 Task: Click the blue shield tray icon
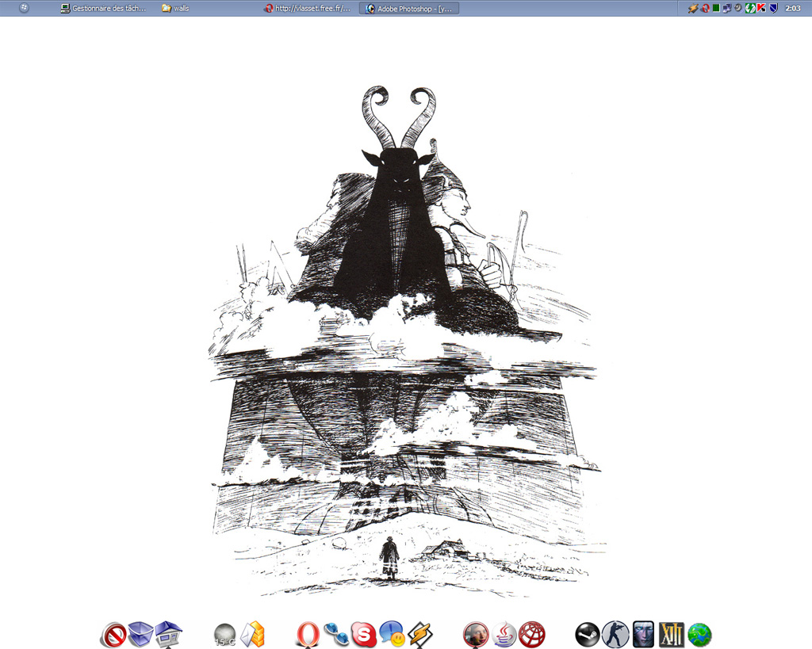[x=774, y=8]
